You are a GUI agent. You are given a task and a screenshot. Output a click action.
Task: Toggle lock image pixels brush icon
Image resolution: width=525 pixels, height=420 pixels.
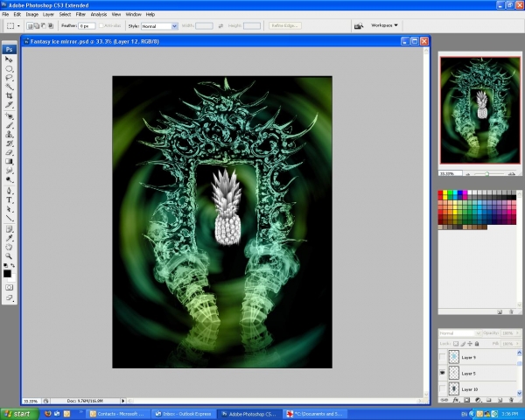click(x=463, y=344)
